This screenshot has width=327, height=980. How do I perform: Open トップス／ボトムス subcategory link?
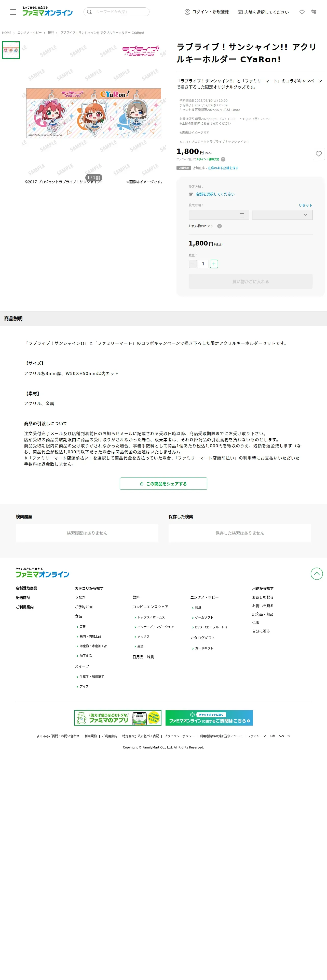point(151,617)
